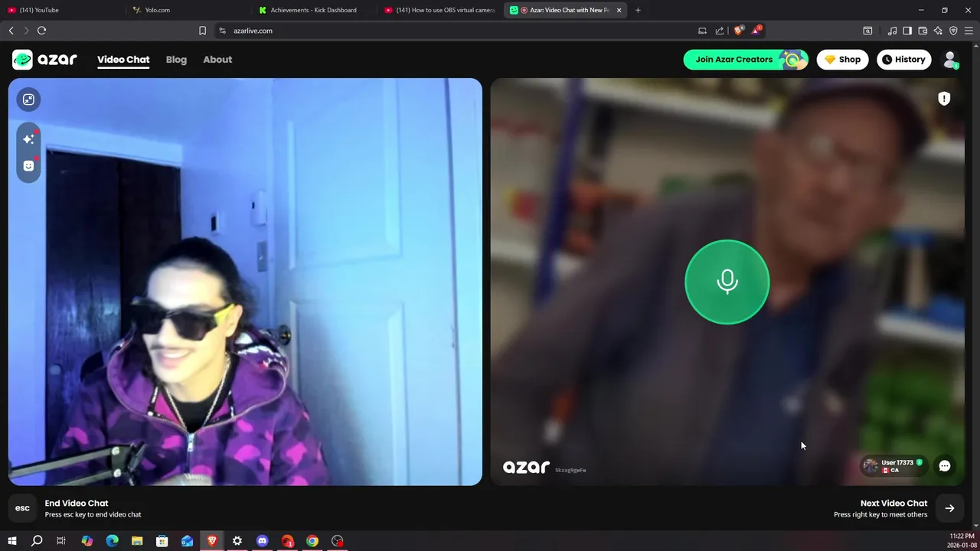Report user with the shield icon
Image resolution: width=980 pixels, height=551 pixels.
(x=944, y=99)
